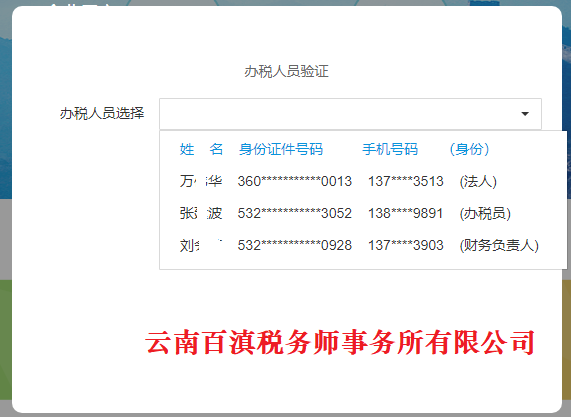Click the 姓名 column header

pos(201,149)
